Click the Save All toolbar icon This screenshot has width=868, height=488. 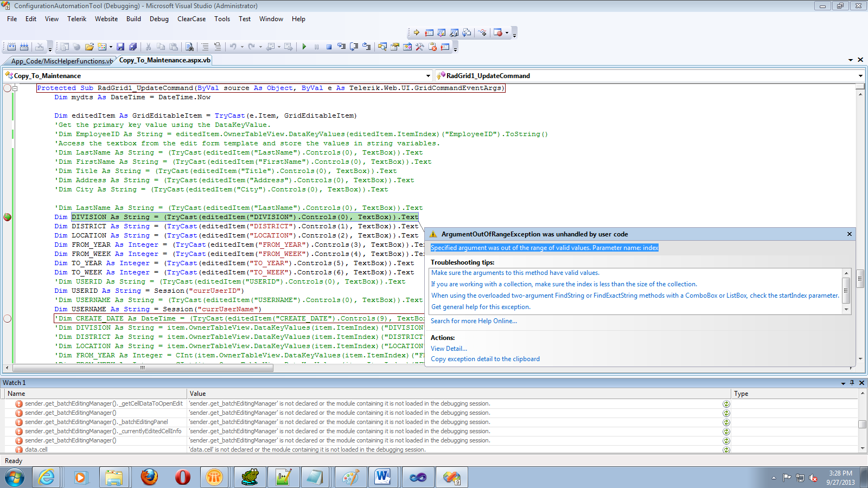point(133,47)
